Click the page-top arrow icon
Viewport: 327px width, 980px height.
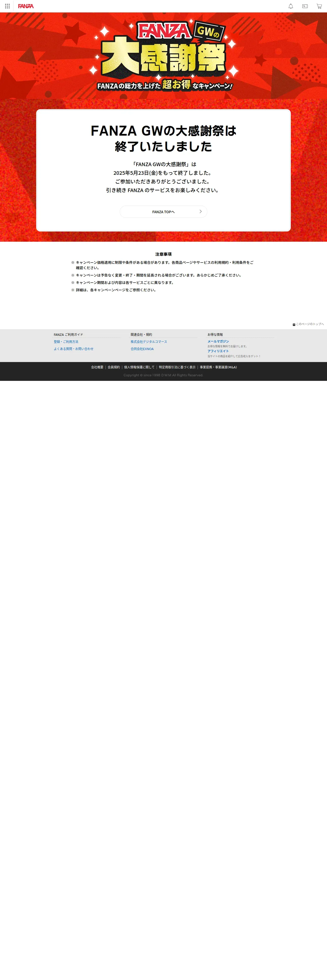[294, 325]
